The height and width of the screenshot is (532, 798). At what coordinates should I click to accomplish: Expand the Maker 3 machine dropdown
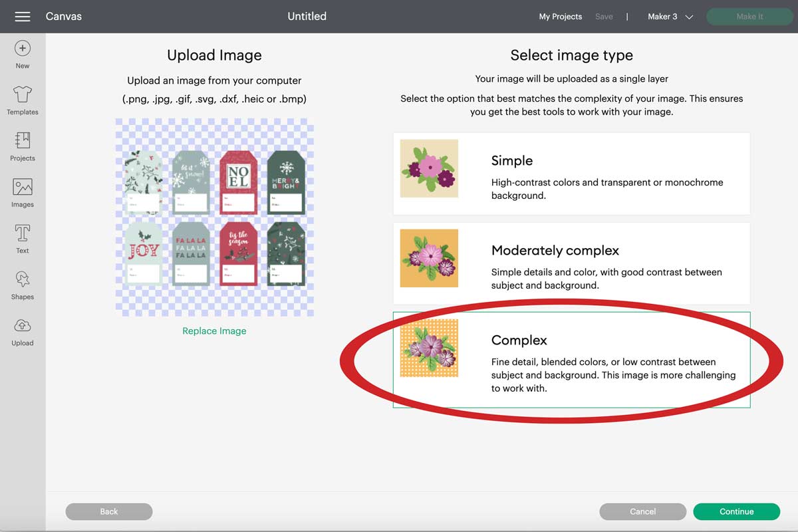point(670,17)
